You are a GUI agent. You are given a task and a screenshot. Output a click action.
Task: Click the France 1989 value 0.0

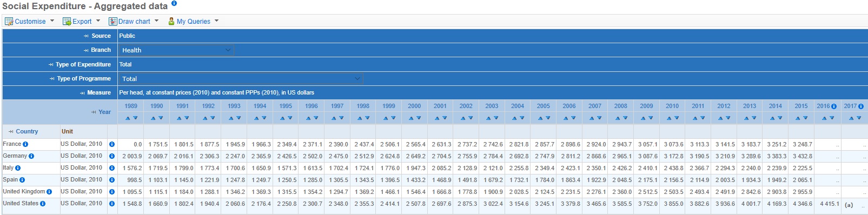click(x=137, y=145)
